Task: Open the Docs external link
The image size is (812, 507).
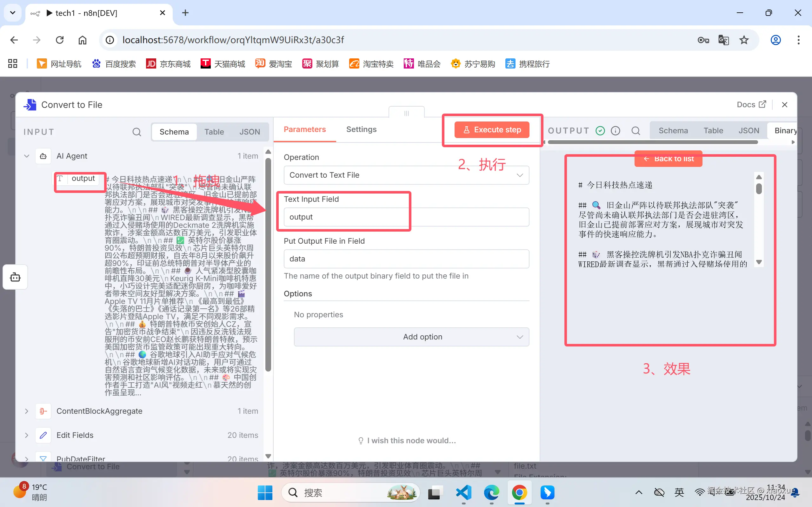Action: coord(751,104)
